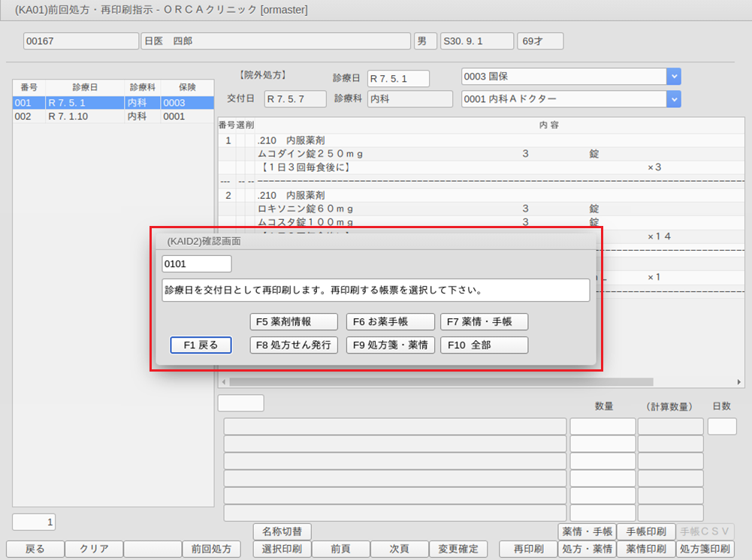Click the 診療日 date field
Screen dimensions: 752x560
click(398, 79)
